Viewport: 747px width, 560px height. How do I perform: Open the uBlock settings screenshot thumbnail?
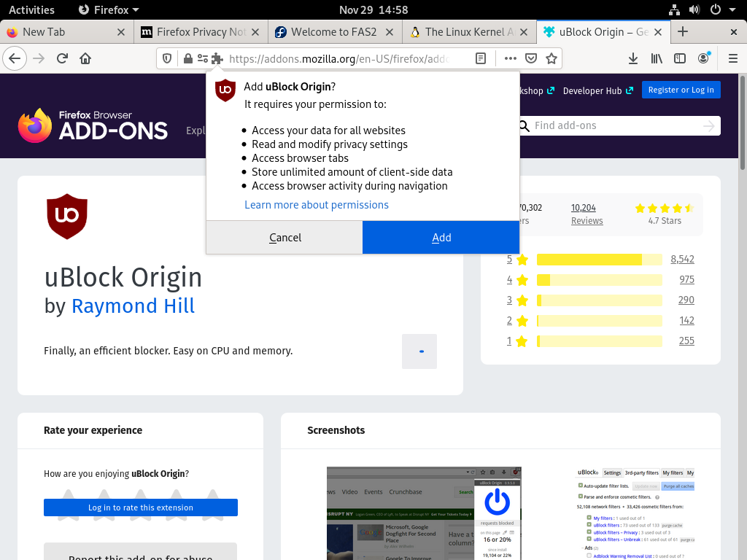pyautogui.click(x=635, y=513)
